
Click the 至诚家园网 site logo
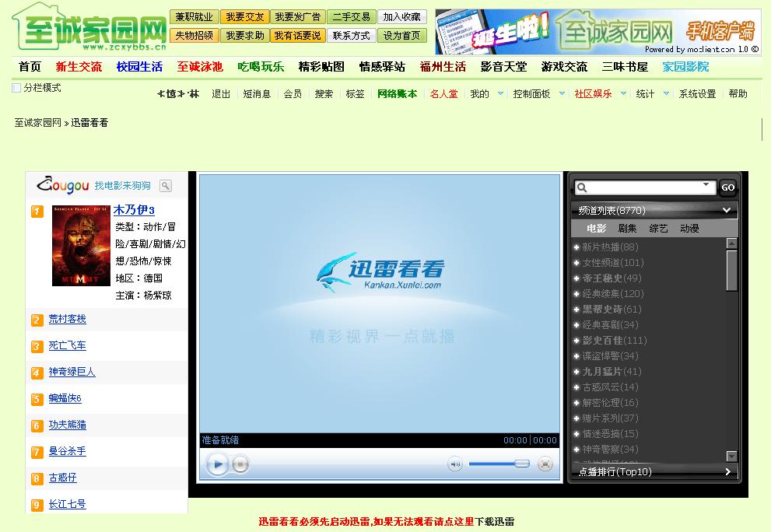(89, 27)
